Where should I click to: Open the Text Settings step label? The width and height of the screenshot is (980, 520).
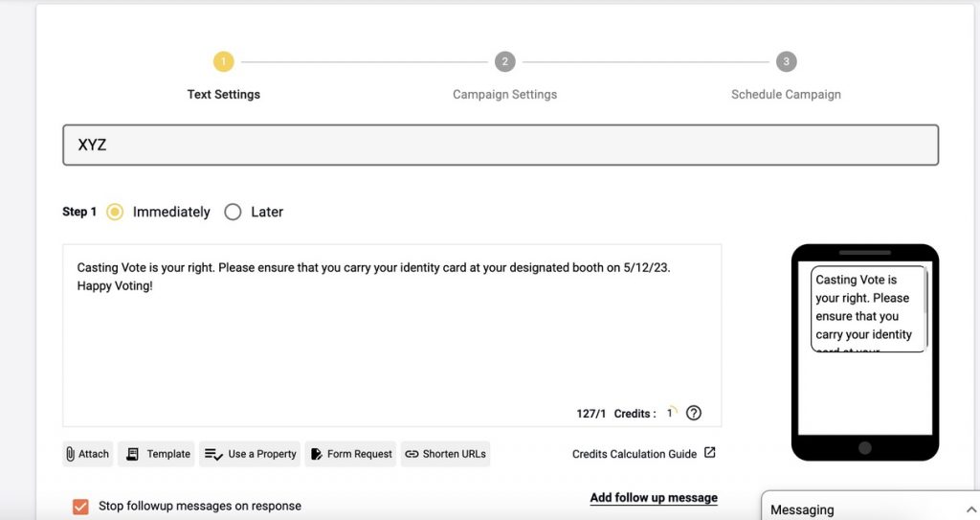point(224,94)
